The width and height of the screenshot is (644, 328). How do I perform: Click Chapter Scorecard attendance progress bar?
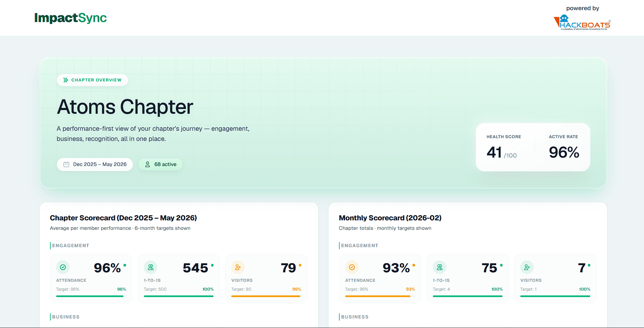91,296
